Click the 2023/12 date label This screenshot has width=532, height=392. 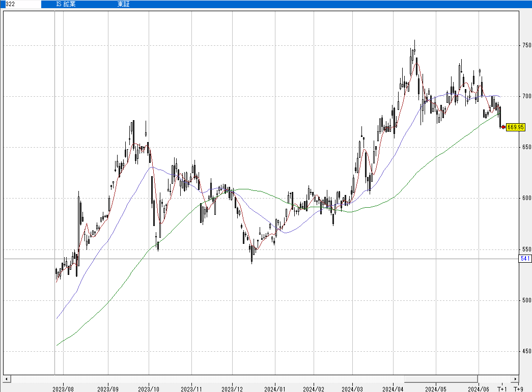click(x=232, y=389)
